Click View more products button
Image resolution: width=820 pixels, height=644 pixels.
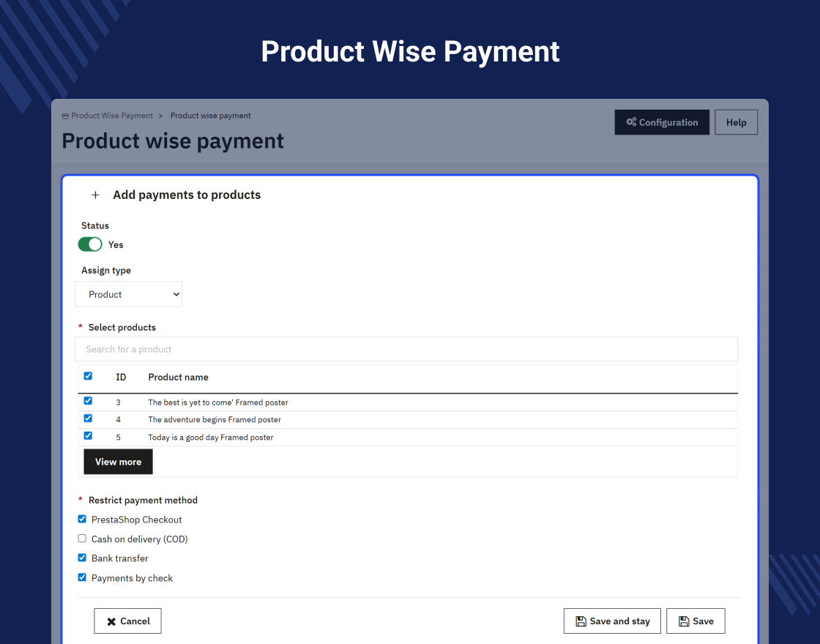[118, 462]
